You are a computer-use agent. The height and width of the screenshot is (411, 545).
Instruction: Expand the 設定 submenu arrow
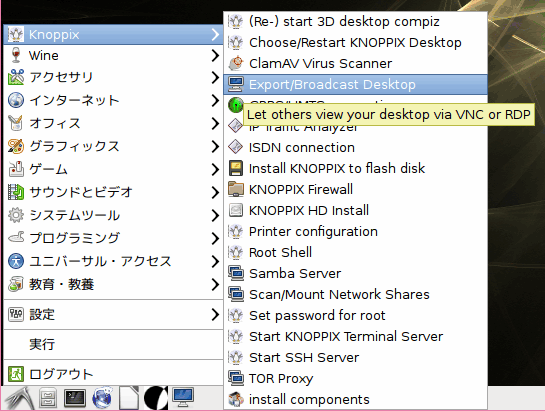coord(215,314)
